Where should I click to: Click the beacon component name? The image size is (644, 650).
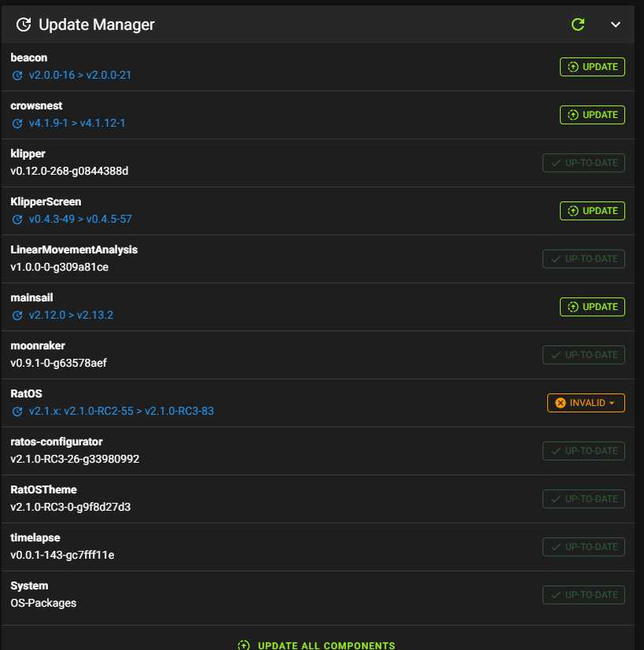[x=28, y=57]
